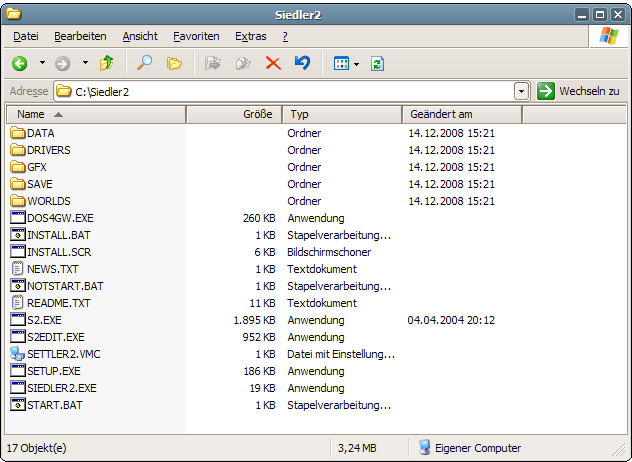Image resolution: width=632 pixels, height=462 pixels.
Task: Click the blue Undo arrow icon
Action: 303,62
